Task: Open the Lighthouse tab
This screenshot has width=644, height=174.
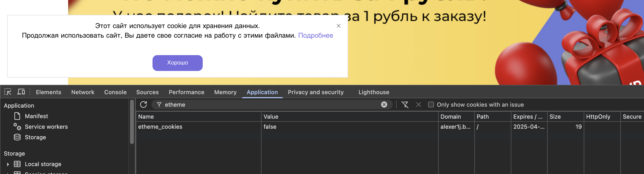Action: click(374, 92)
